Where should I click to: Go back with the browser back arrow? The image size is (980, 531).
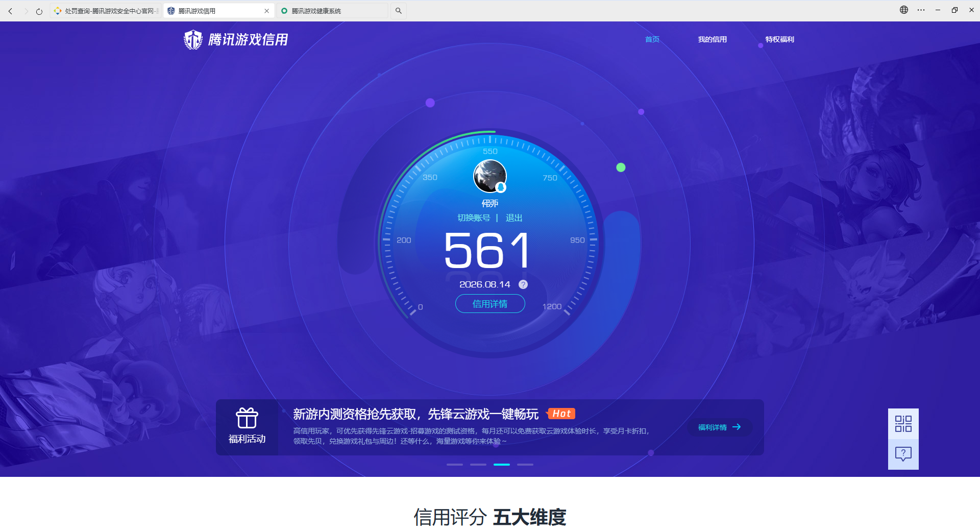click(10, 11)
